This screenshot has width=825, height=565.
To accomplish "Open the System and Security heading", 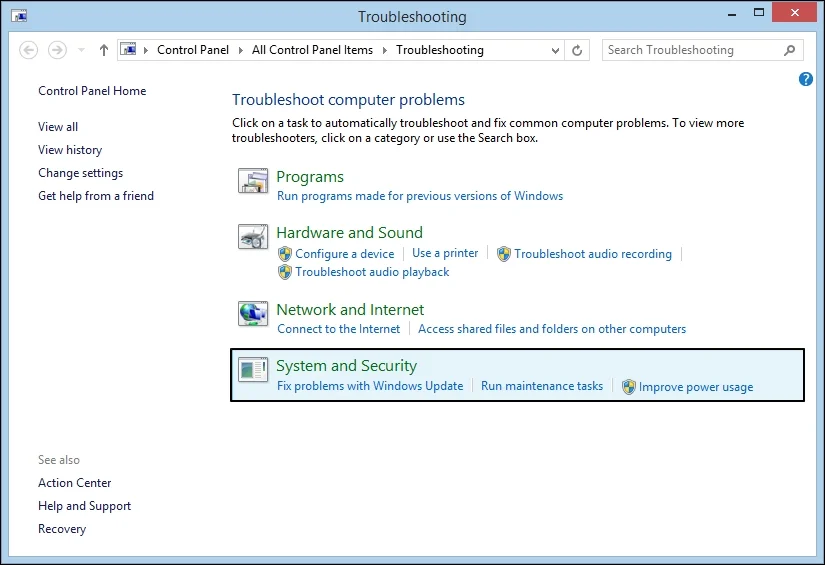I will pyautogui.click(x=346, y=366).
